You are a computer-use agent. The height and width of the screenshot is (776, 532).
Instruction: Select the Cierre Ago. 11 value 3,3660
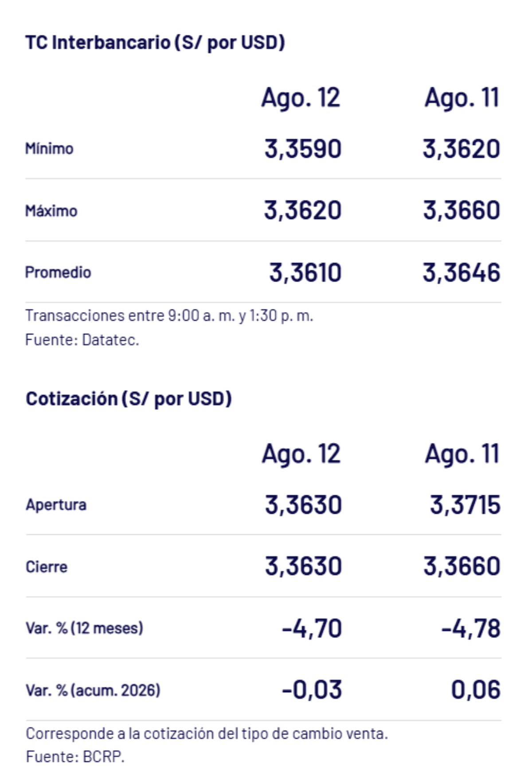pyautogui.click(x=462, y=566)
